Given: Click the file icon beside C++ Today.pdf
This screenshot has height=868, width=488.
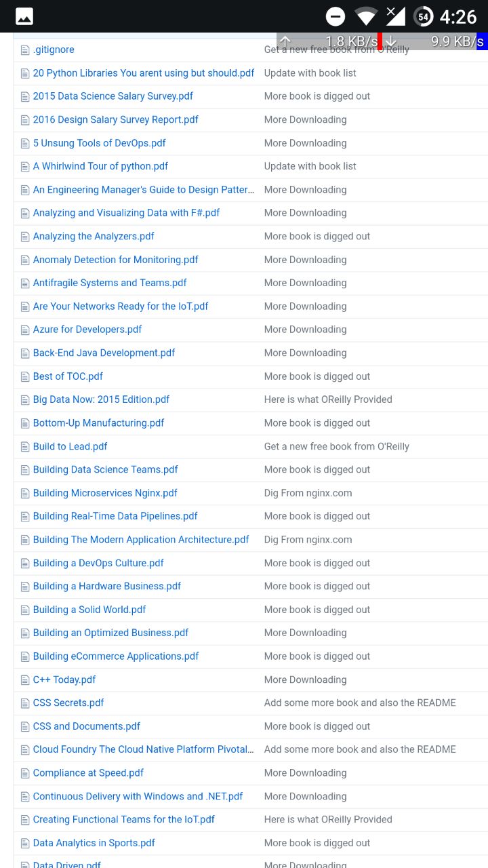Looking at the screenshot, I should 25,680.
